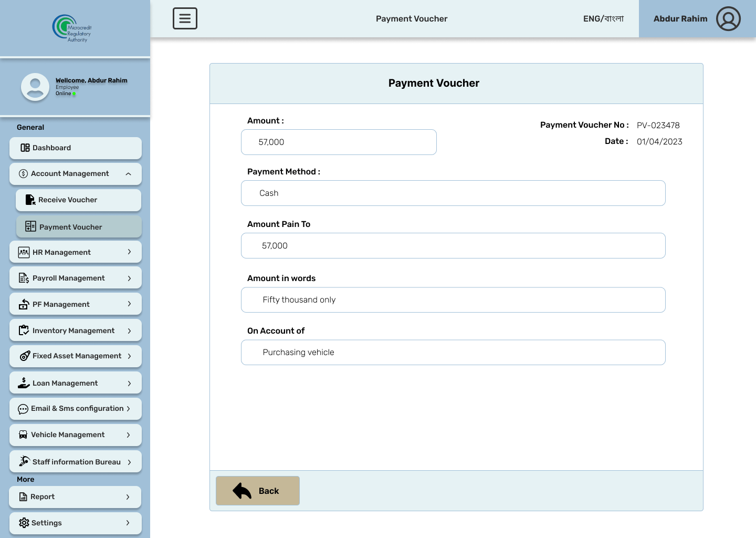The height and width of the screenshot is (538, 756).
Task: Click the Payment Method field
Action: (453, 193)
